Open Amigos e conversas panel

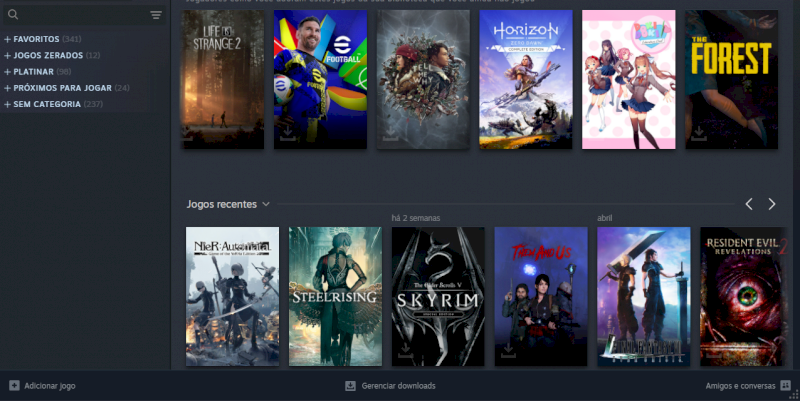coord(740,386)
